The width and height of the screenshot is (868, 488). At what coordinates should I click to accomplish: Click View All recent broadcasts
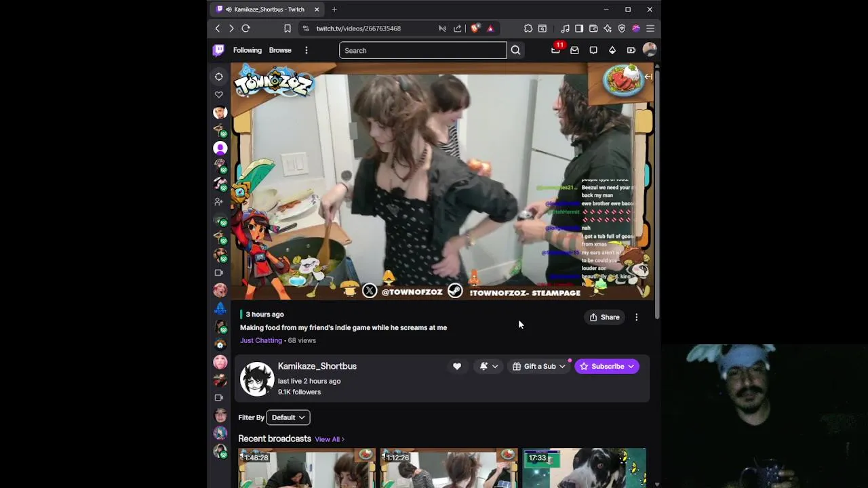330,439
